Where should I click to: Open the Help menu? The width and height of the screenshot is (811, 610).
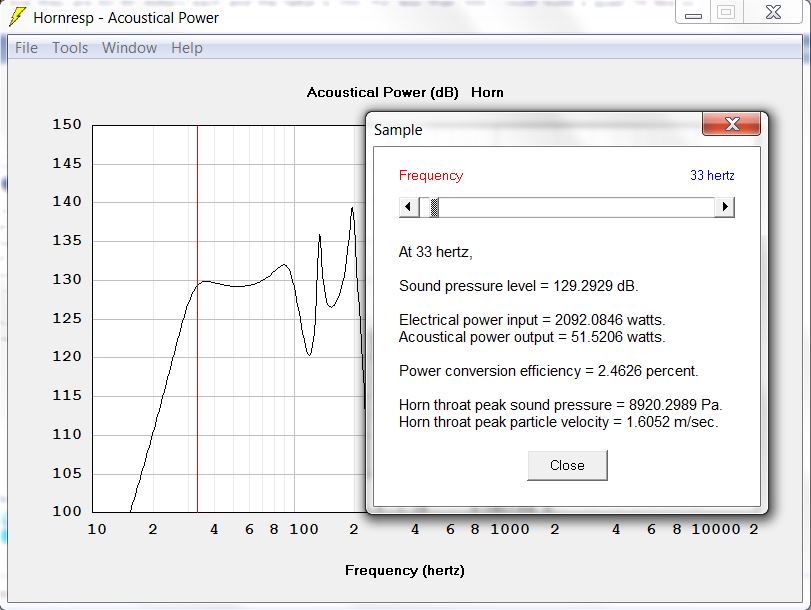[x=187, y=48]
